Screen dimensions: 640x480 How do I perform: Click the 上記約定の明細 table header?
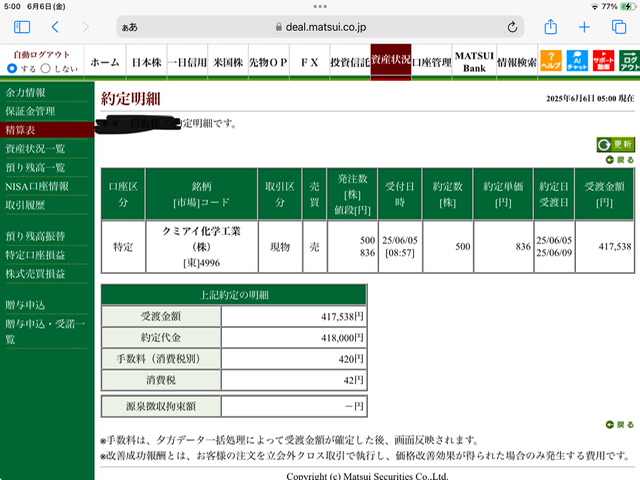(234, 295)
